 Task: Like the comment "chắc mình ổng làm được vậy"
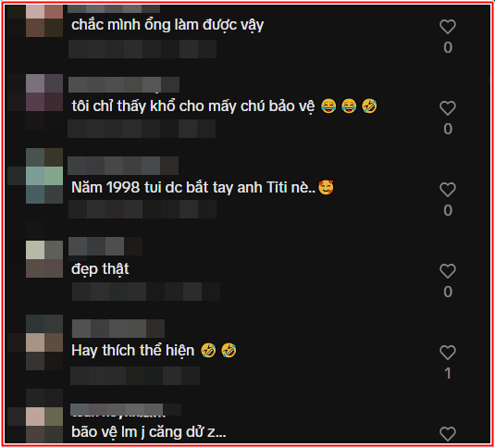coord(448,27)
